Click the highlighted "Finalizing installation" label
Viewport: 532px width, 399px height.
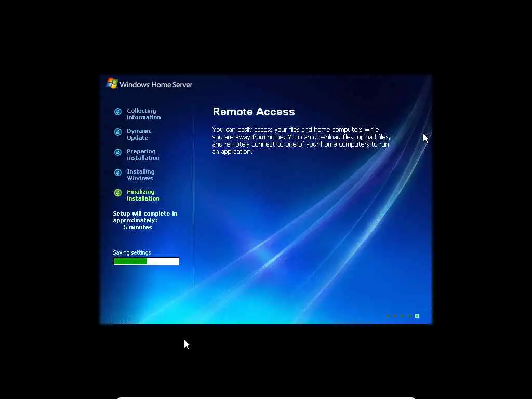(x=143, y=195)
